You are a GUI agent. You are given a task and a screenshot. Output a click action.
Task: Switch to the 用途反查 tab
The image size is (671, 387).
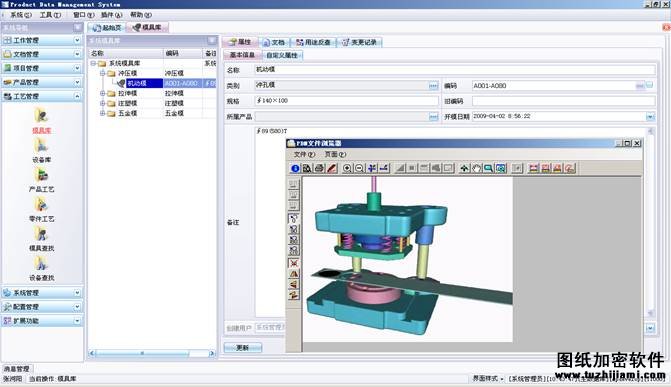click(314, 42)
